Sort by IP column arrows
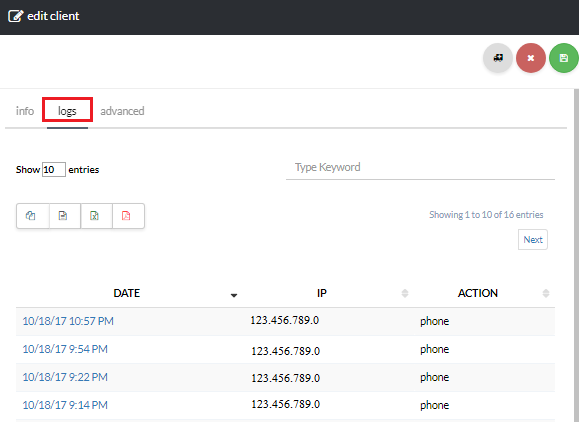The image size is (579, 422). click(x=405, y=293)
